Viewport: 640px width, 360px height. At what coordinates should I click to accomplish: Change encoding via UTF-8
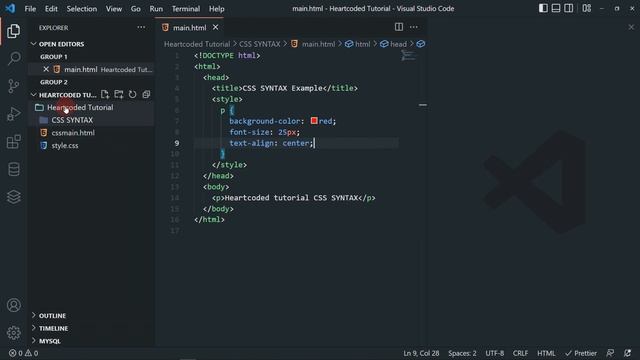tap(495, 353)
